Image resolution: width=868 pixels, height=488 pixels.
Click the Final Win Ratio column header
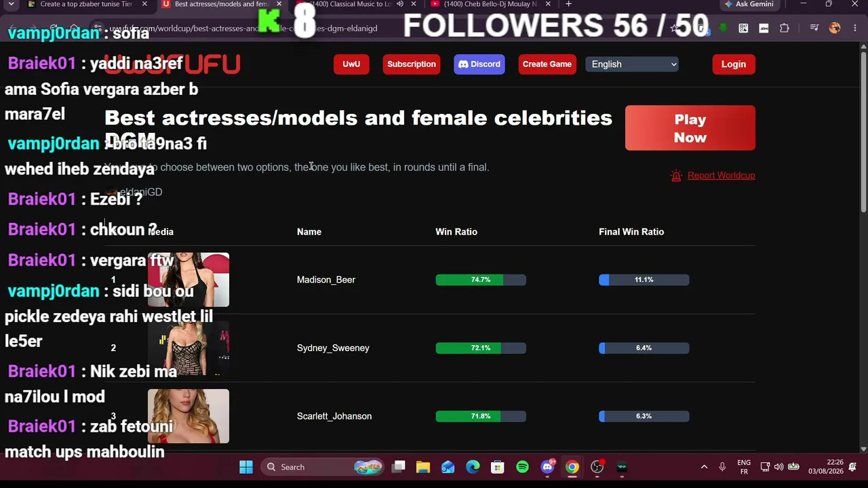631,232
